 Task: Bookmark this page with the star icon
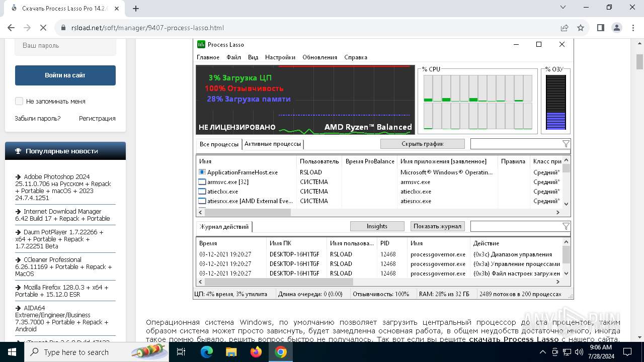pos(581,28)
